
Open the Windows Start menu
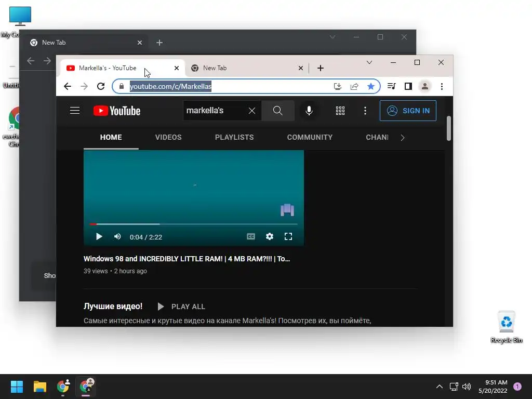pos(17,387)
